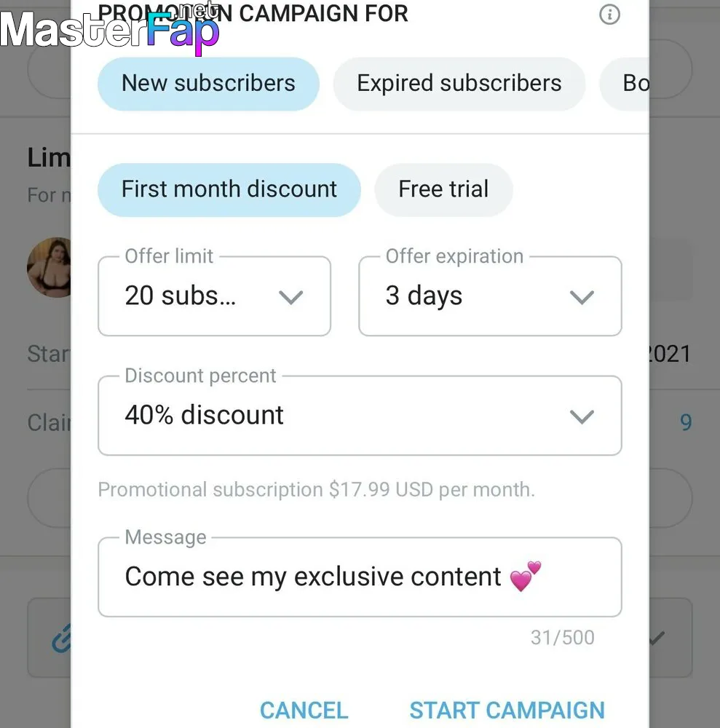The height and width of the screenshot is (728, 720).
Task: Open the 40% discount dropdown
Action: [360, 416]
